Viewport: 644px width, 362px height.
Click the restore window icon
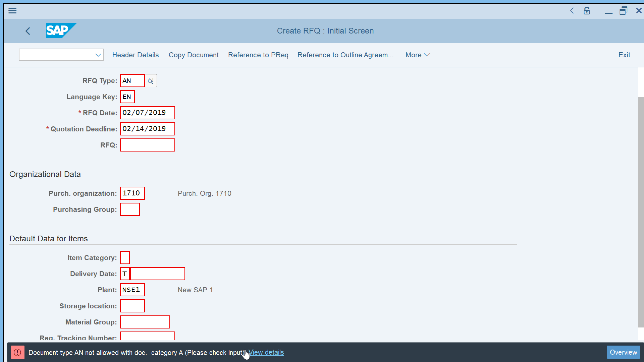[x=623, y=10]
